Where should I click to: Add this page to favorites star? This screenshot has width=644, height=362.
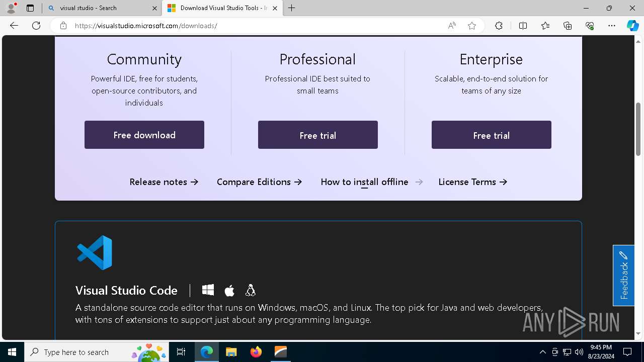click(x=472, y=26)
